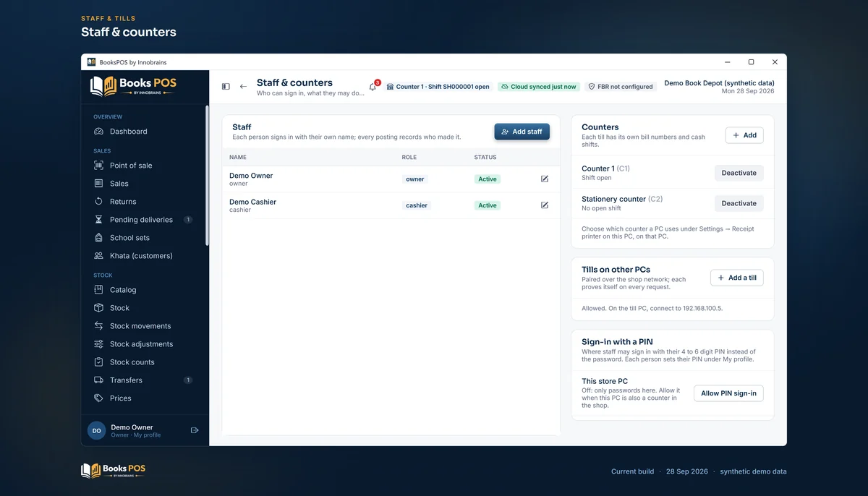
Task: Select the Demo Owner name
Action: [x=251, y=176]
